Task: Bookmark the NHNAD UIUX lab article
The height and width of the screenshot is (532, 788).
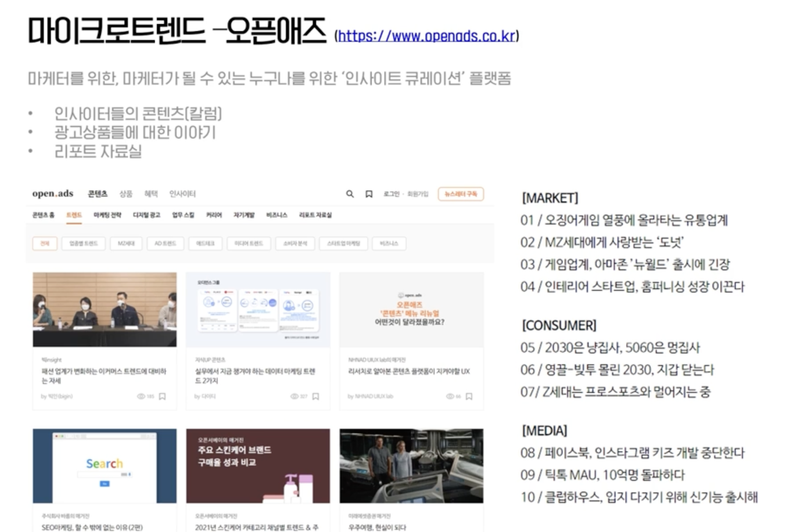Action: pyautogui.click(x=469, y=396)
